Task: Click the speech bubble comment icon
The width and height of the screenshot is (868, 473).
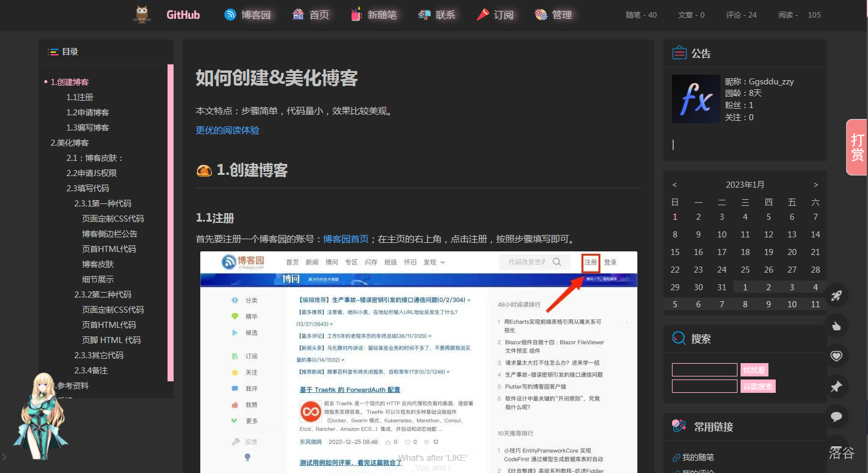Action: pos(836,417)
